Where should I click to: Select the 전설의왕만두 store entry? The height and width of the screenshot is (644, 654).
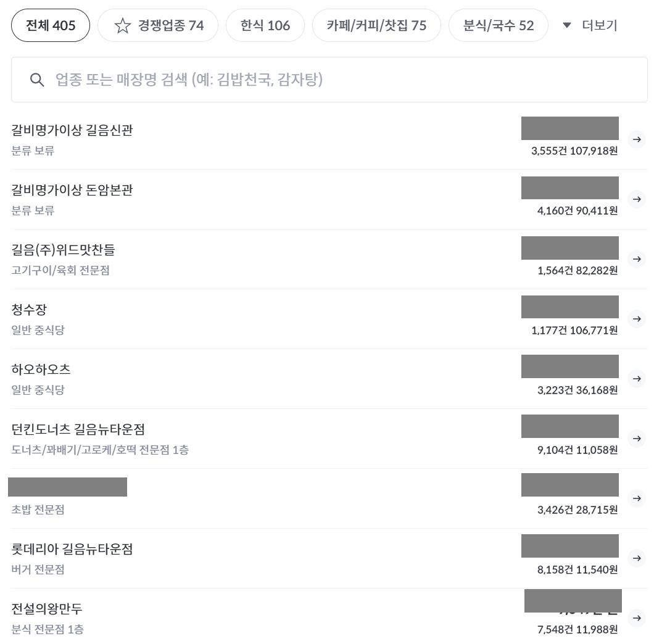coord(47,609)
